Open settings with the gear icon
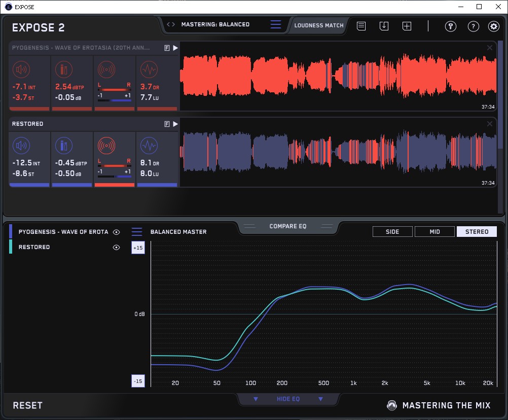Screen dimensions: 508x420 494,26
